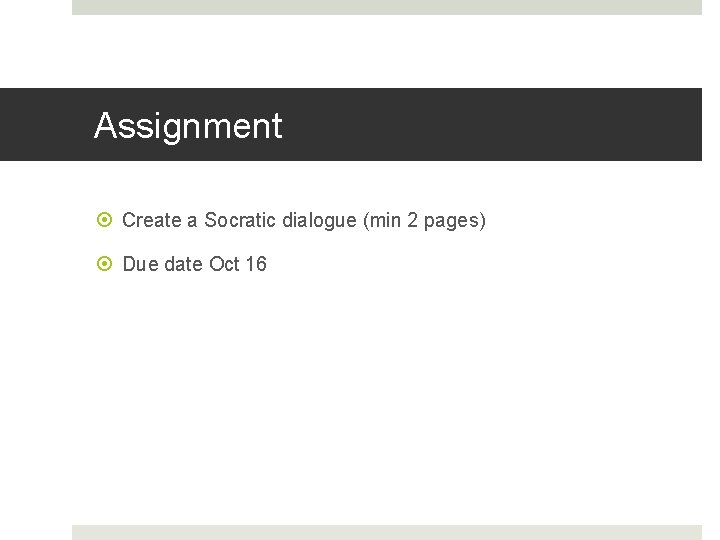Screen dimensions: 720x540
Task: Select the Assignment slide title
Action: [188, 126]
